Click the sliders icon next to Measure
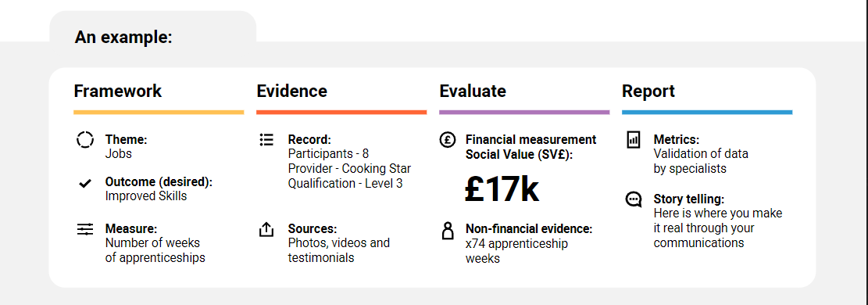Screen dimensions: 868x305 [85, 229]
